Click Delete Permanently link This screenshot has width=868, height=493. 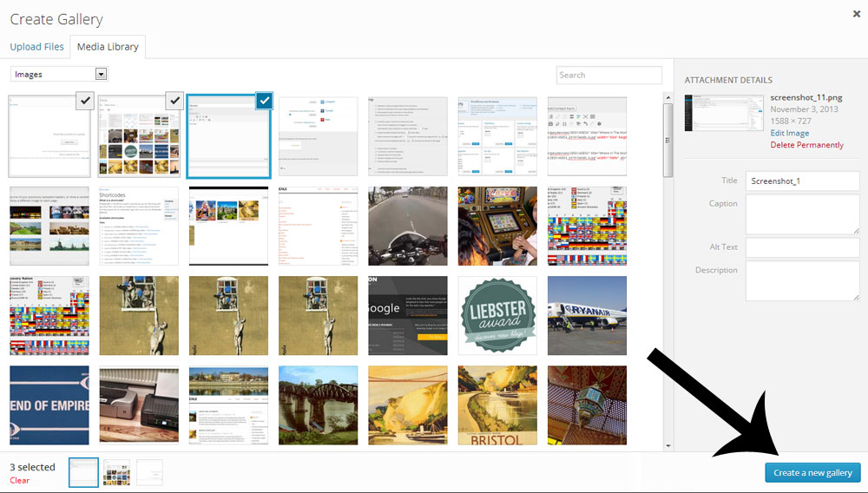coord(806,145)
